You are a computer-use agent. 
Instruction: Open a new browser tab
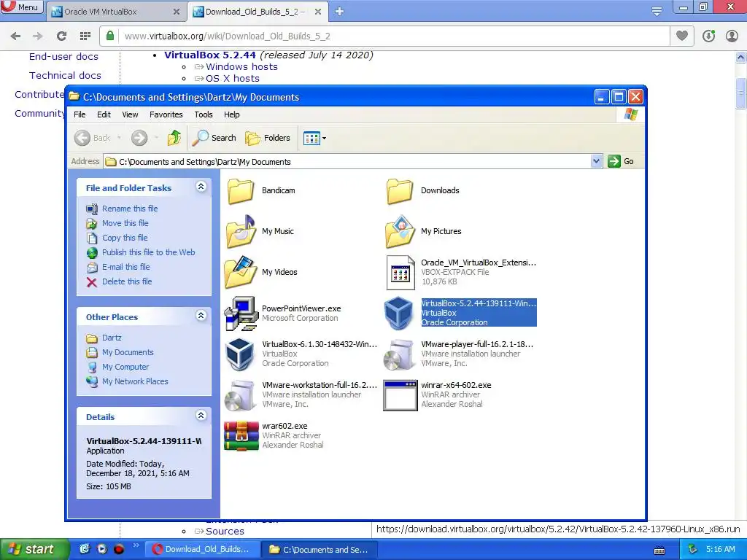[x=339, y=12]
